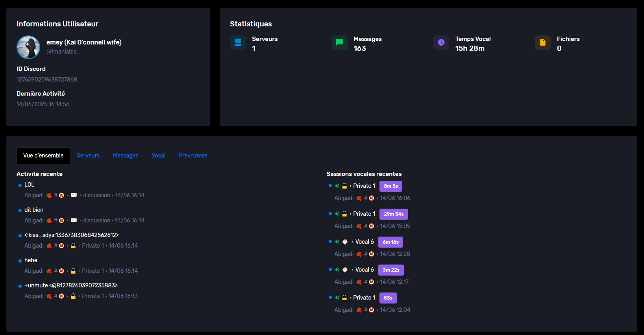Open the Prevnames tab
This screenshot has height=335, width=644.
coord(193,155)
